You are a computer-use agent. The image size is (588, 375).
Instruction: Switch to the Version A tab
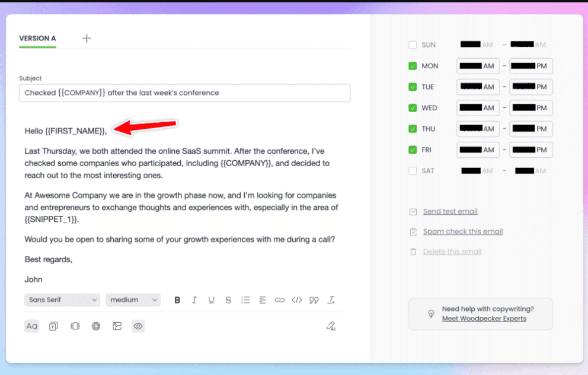point(37,37)
